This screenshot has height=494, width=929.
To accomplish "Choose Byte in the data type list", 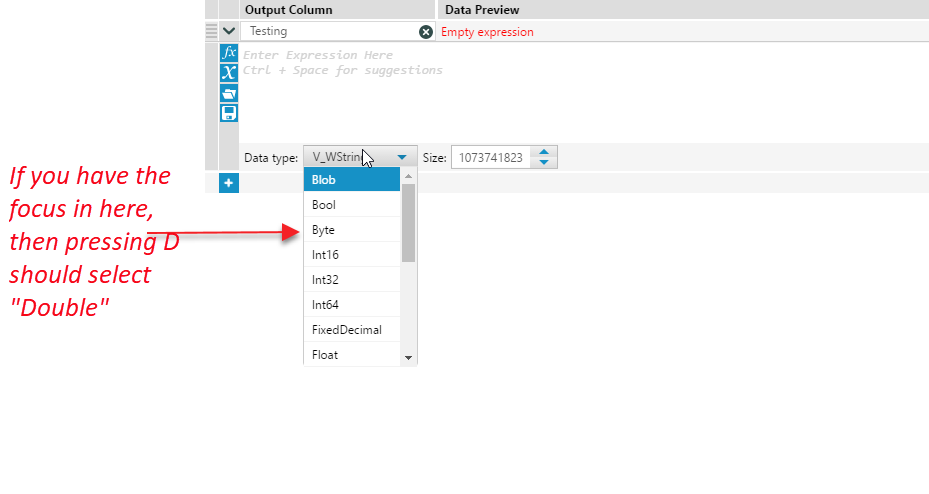I will [x=352, y=230].
